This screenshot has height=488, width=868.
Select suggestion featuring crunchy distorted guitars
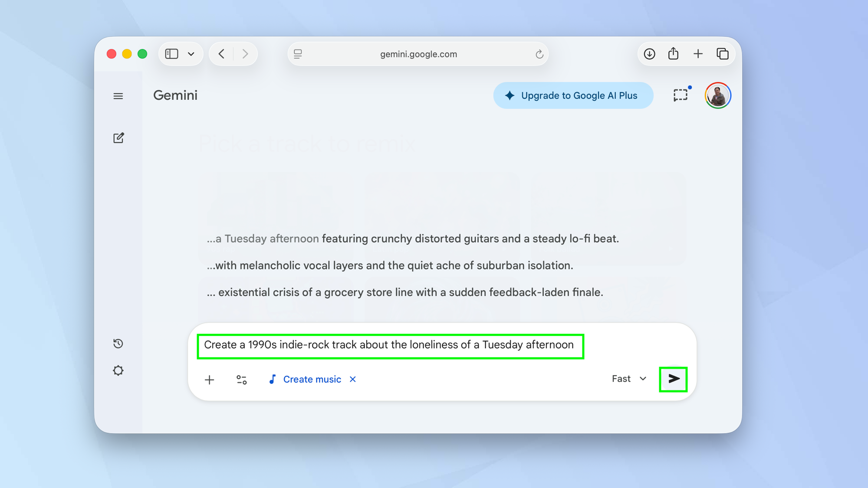coord(412,239)
